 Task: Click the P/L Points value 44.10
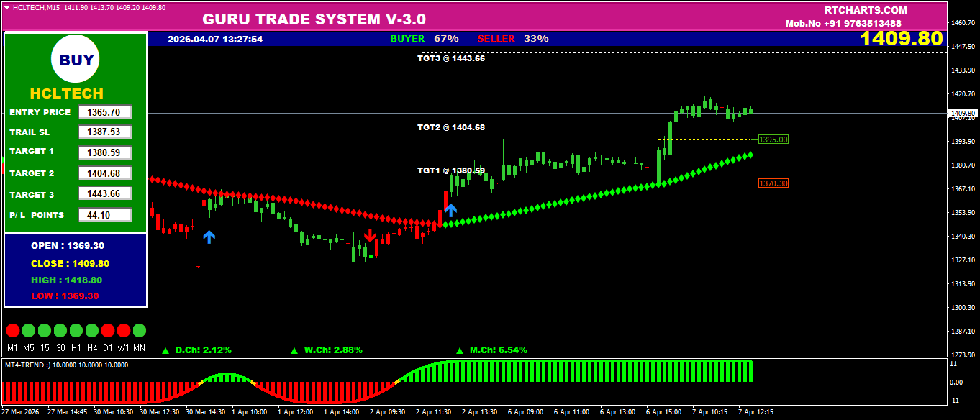[x=105, y=215]
